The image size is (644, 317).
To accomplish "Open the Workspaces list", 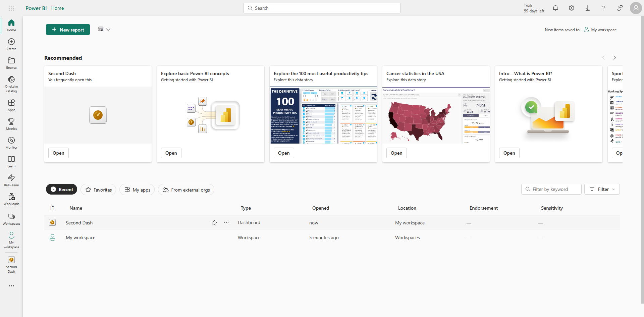I will [x=11, y=219].
